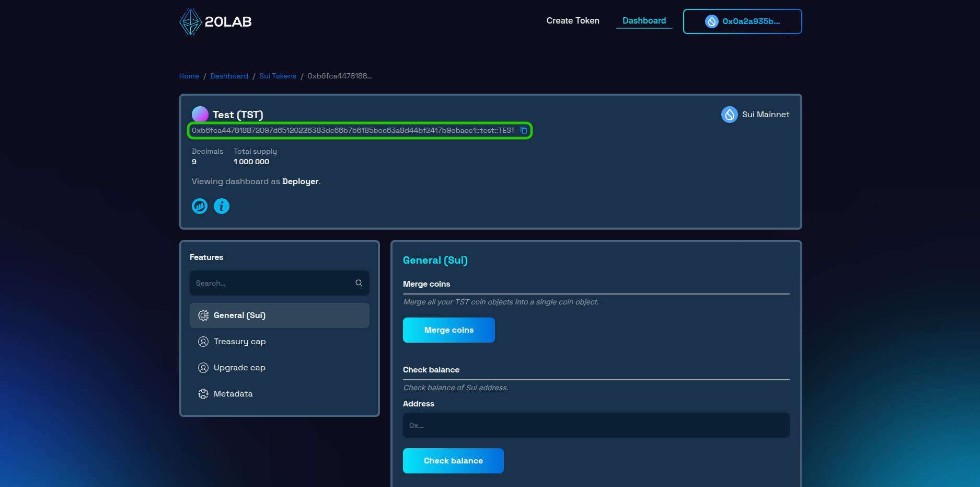Screen dimensions: 980x487
Task: Click the Check balance button
Action: click(x=453, y=461)
